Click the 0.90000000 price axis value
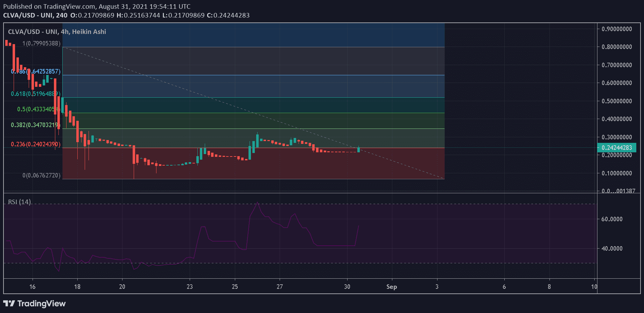 click(617, 29)
